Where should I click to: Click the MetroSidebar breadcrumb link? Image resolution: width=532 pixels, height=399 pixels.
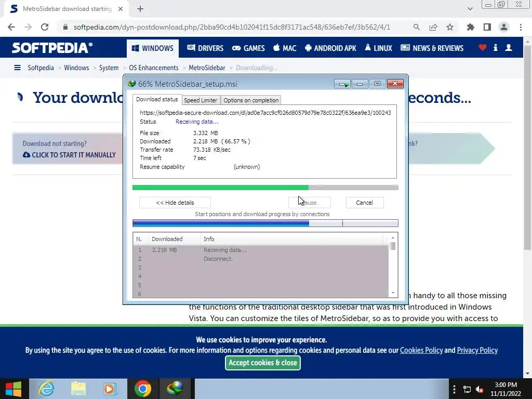[x=207, y=68]
